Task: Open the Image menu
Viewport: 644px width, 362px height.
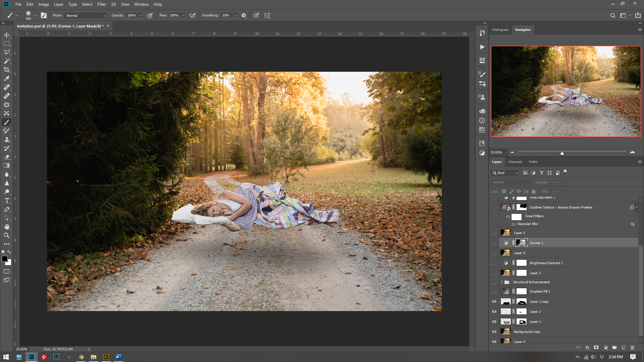Action: coord(44,4)
